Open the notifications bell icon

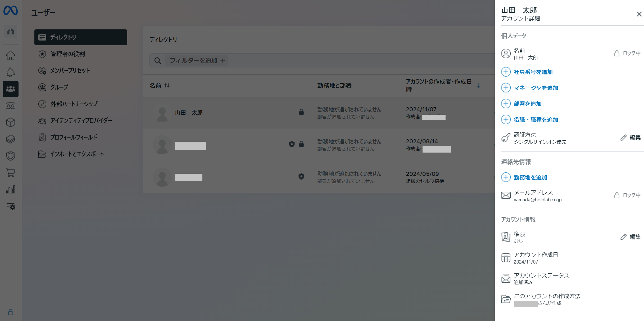tap(11, 72)
